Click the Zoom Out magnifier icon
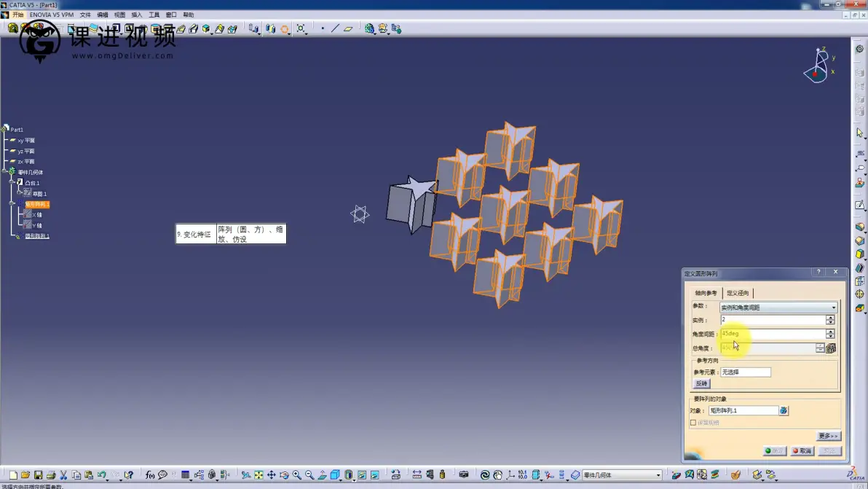This screenshot has width=868, height=489. (x=309, y=475)
